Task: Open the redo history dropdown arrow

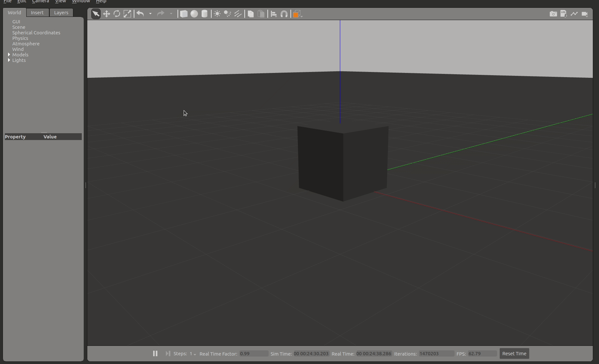Action: [x=171, y=14]
